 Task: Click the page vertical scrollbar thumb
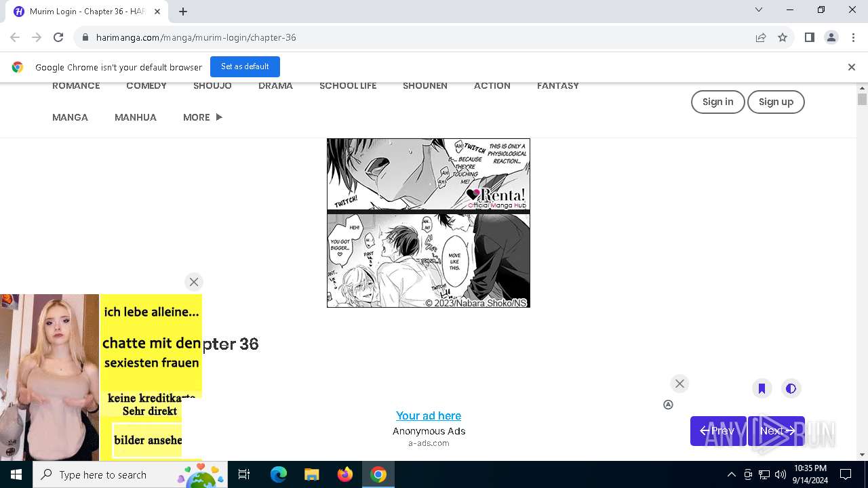coord(862,100)
